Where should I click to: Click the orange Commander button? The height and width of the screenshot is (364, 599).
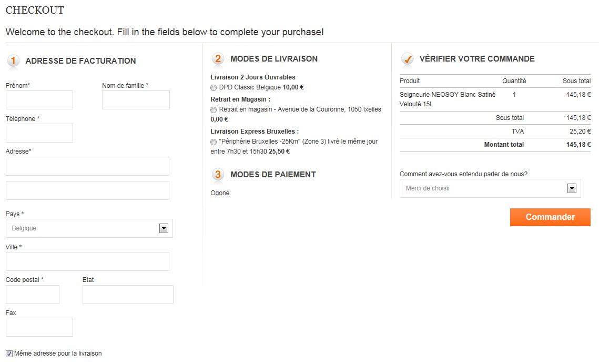coord(550,217)
